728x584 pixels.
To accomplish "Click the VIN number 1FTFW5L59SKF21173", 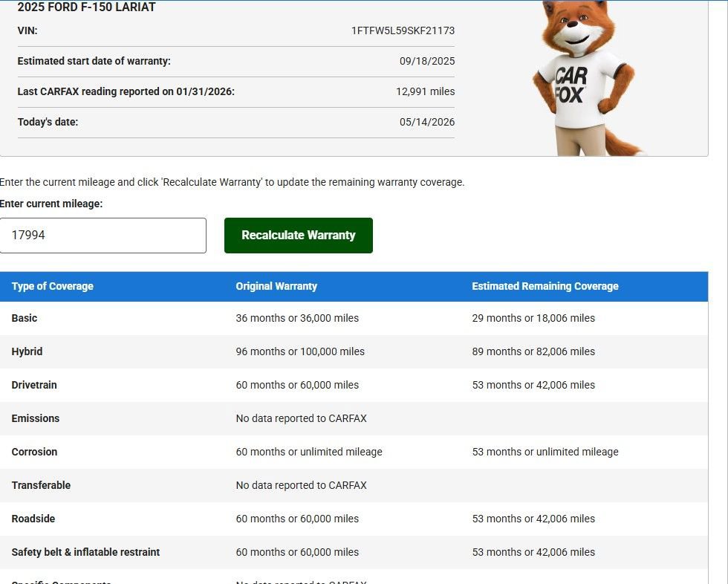I will [x=403, y=30].
